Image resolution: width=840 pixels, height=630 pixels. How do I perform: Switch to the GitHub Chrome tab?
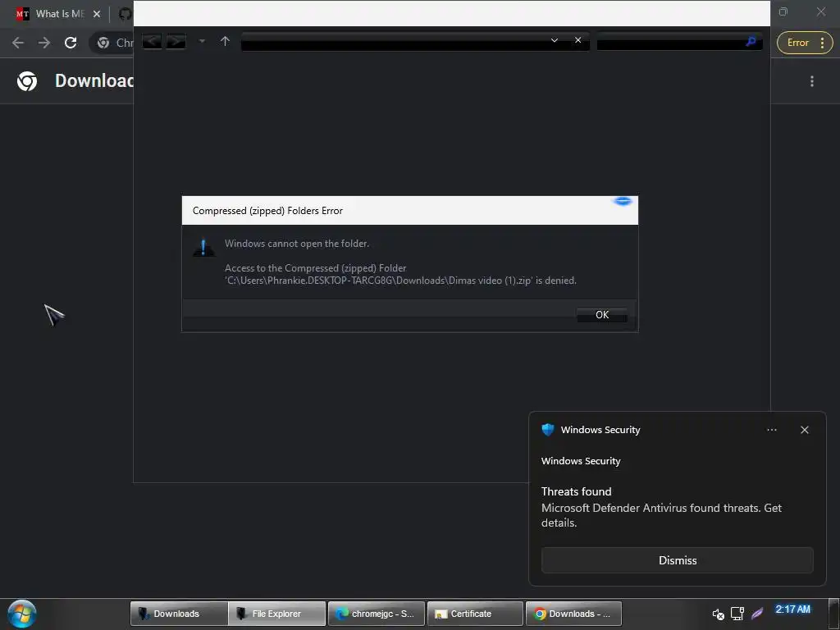tap(125, 14)
